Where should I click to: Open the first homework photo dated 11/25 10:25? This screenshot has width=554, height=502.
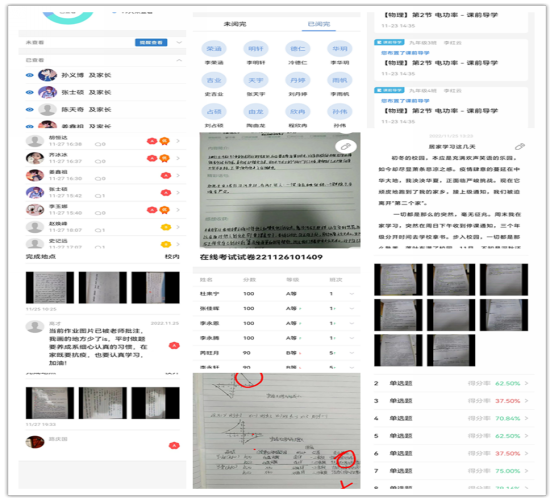(50, 288)
